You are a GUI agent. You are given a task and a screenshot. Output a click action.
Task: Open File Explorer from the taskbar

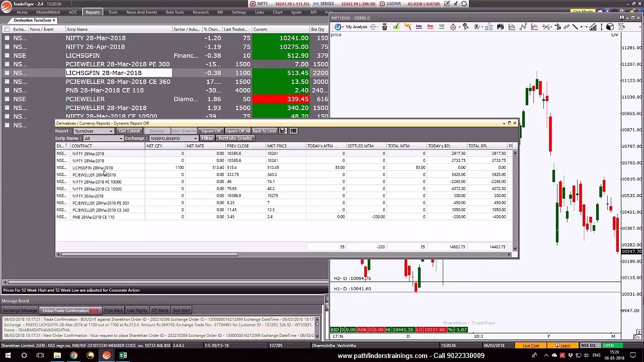57,355
